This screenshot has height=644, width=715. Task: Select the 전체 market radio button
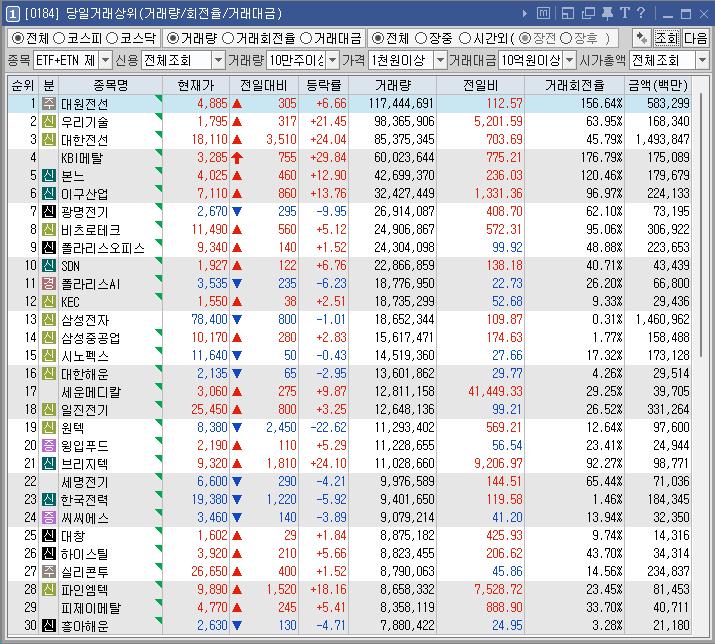tap(18, 38)
